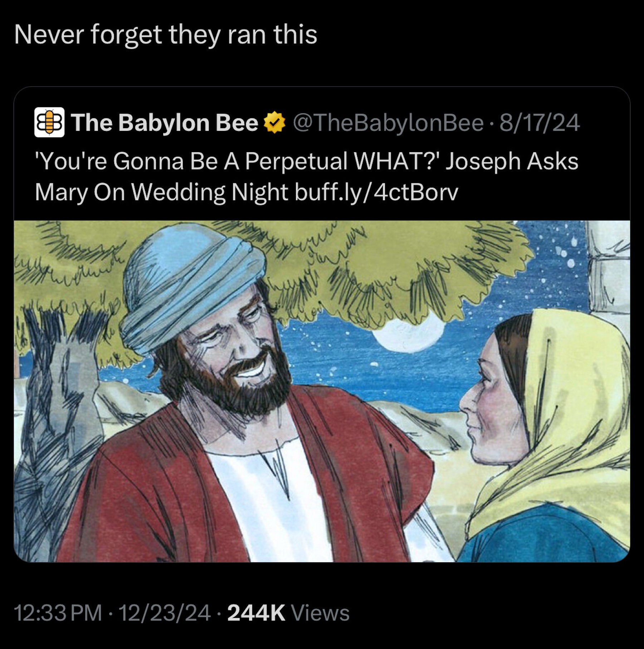This screenshot has width=644, height=649.
Task: Click Mary's yellow headscarf in the image
Action: [572, 411]
